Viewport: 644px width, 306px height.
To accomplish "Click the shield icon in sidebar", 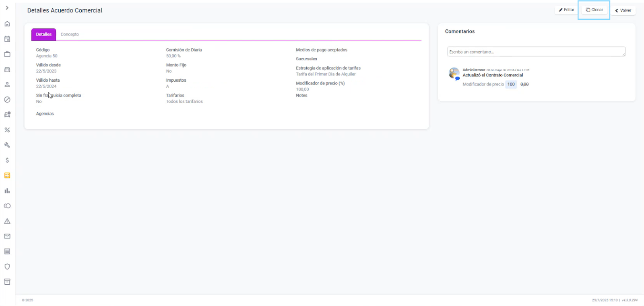I will tap(7, 267).
